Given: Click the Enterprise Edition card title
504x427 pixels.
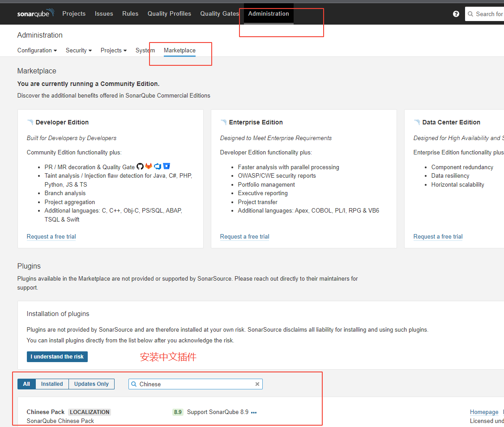Looking at the screenshot, I should tap(256, 122).
